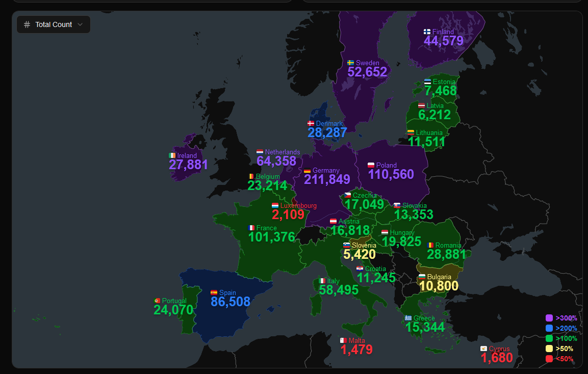The width and height of the screenshot is (588, 374).
Task: Click Sweden's count 52,652
Action: (367, 72)
